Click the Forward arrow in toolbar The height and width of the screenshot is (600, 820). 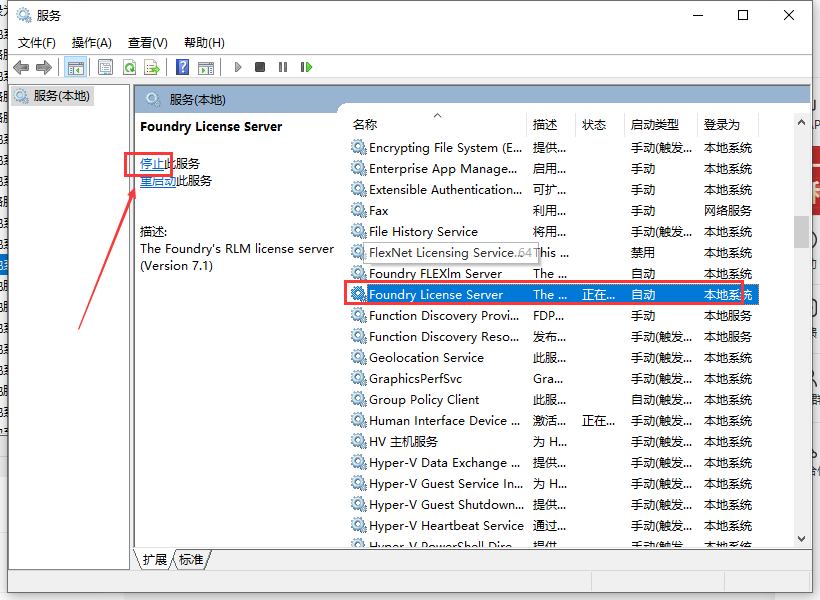[x=44, y=67]
